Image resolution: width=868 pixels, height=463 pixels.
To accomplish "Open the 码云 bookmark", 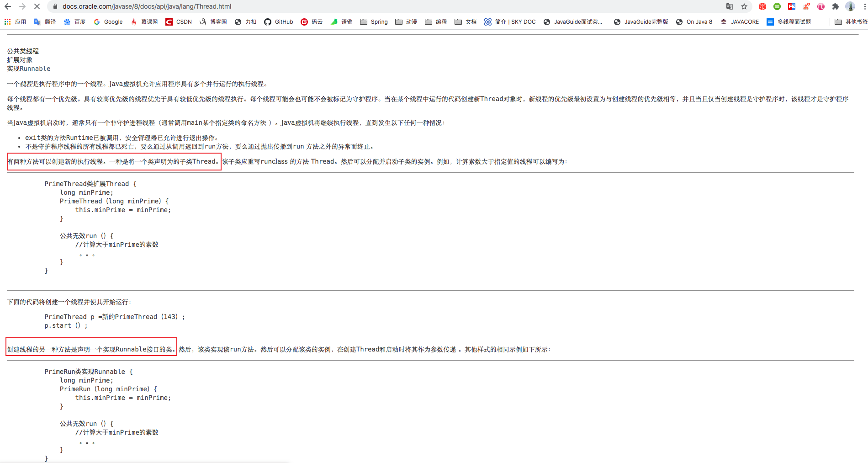I will [312, 22].
